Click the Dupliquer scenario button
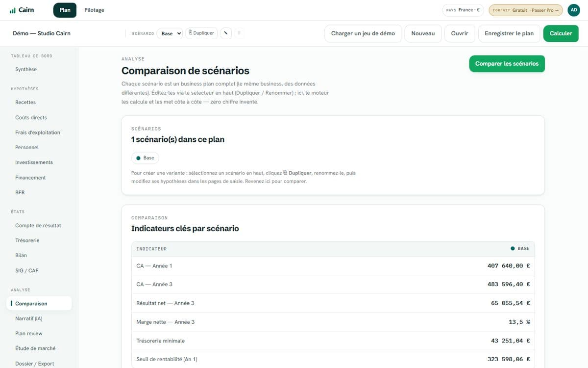This screenshot has width=588, height=368. click(x=201, y=33)
